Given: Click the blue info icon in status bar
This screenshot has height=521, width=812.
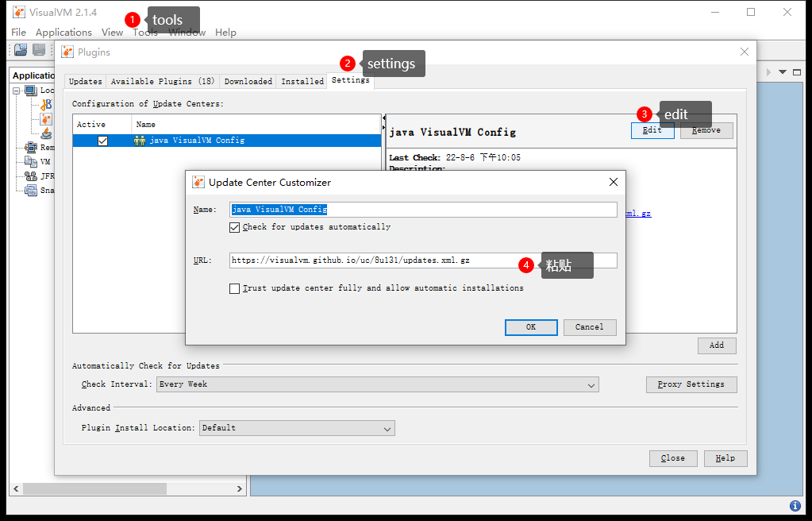Looking at the screenshot, I should point(795,505).
